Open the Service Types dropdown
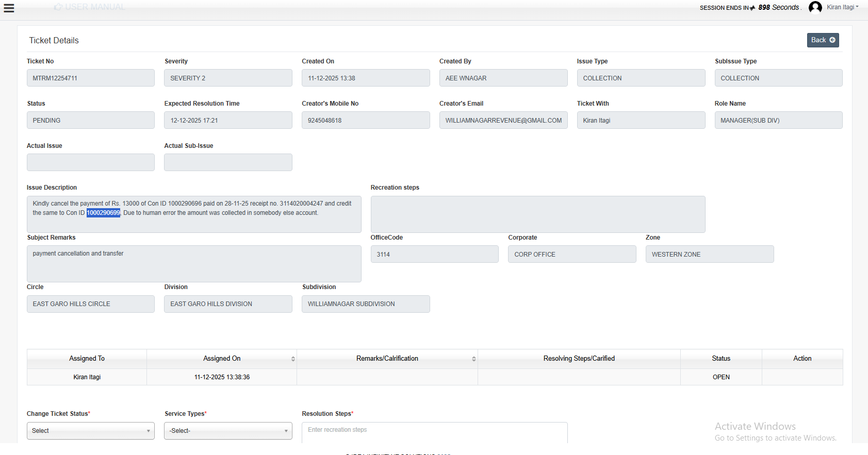 pos(228,431)
